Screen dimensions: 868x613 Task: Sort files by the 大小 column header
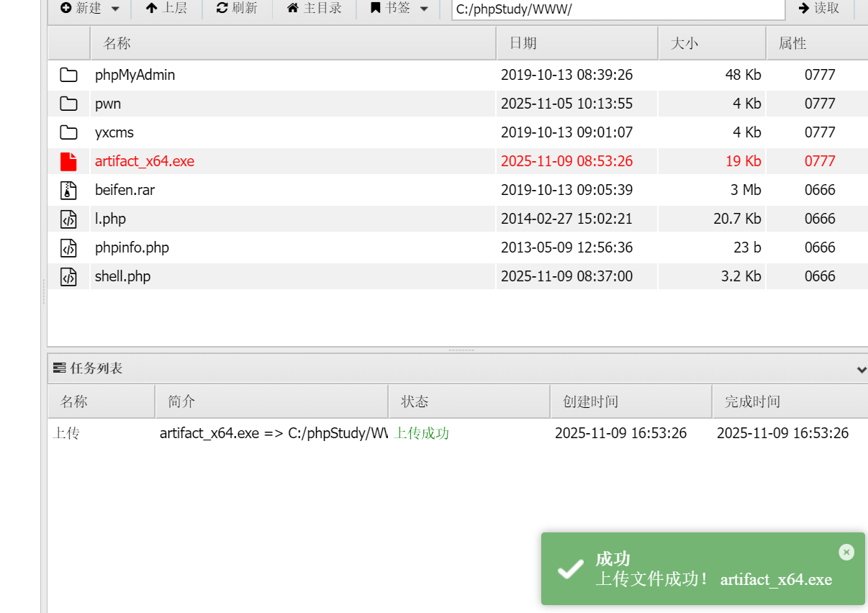[x=712, y=43]
